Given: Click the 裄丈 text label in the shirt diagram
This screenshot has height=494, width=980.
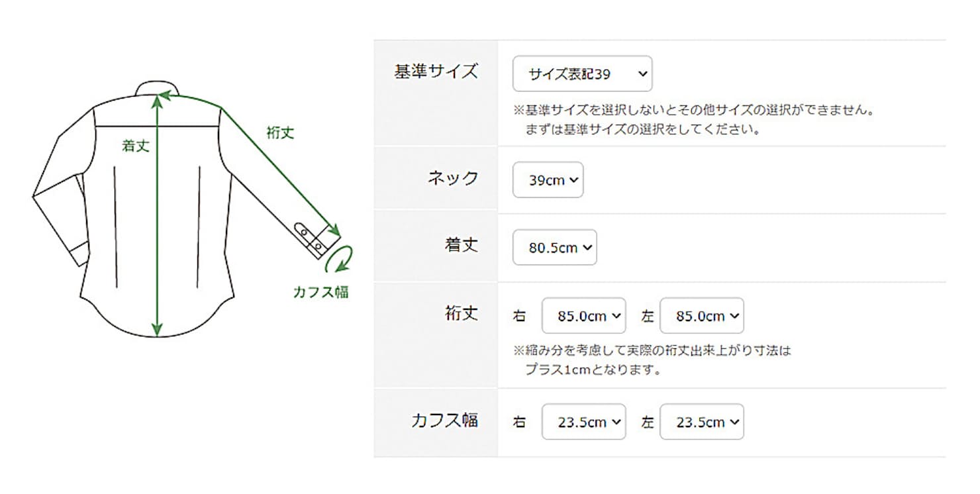Looking at the screenshot, I should click(x=280, y=132).
